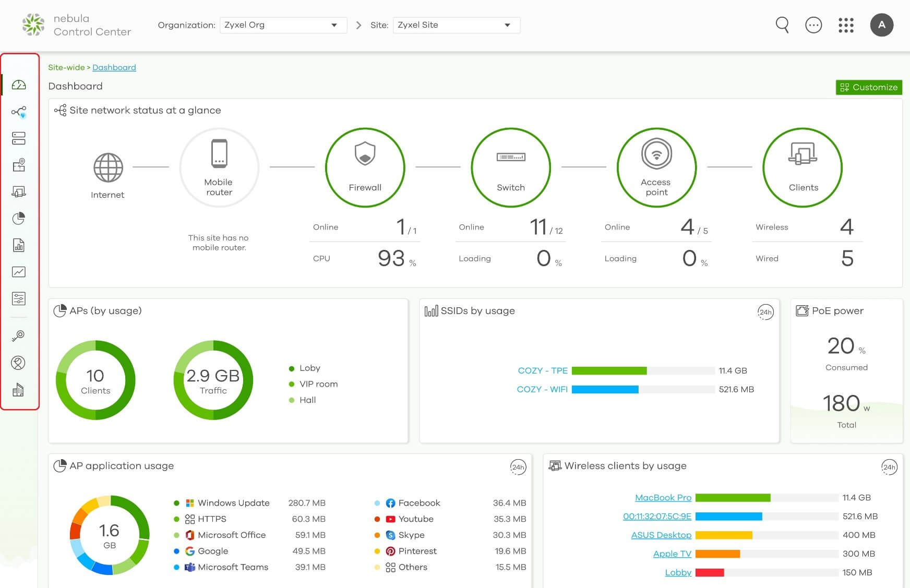Screen dimensions: 910x588
Task: Open the user avatar account menu
Action: coord(881,25)
